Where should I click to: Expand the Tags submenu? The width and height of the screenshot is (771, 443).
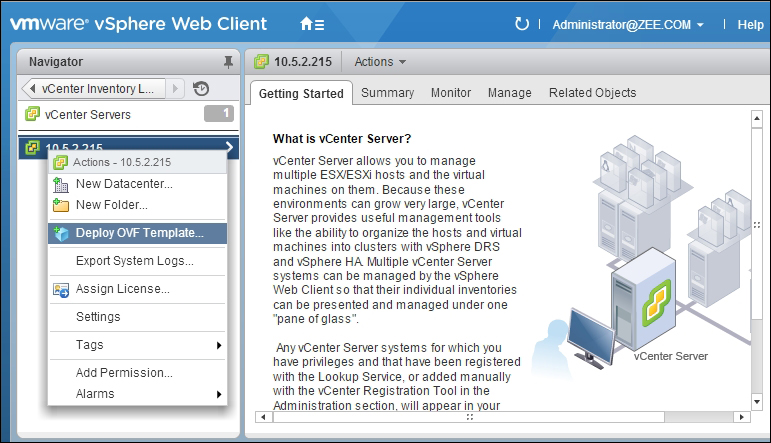(218, 345)
